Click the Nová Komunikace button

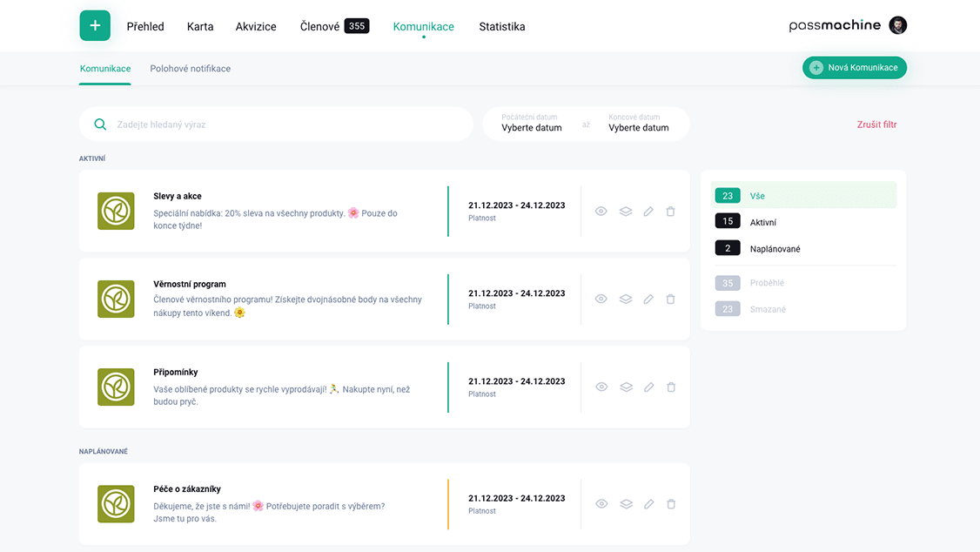[854, 68]
